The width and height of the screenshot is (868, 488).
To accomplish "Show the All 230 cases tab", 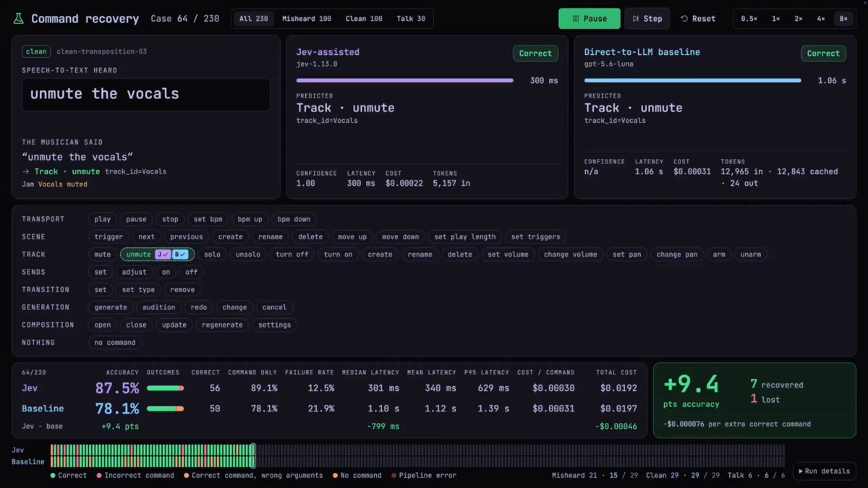I will (254, 19).
